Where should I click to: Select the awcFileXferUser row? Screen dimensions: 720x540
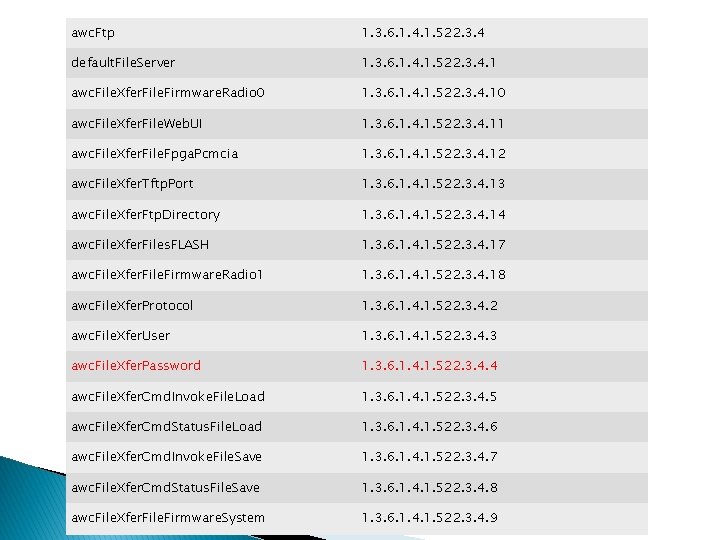pos(357,336)
